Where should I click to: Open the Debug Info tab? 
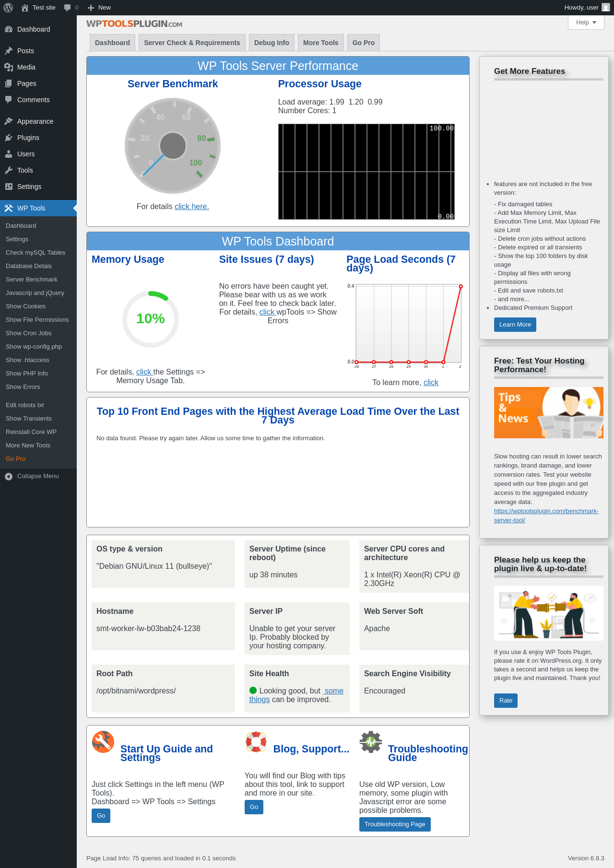(x=272, y=43)
